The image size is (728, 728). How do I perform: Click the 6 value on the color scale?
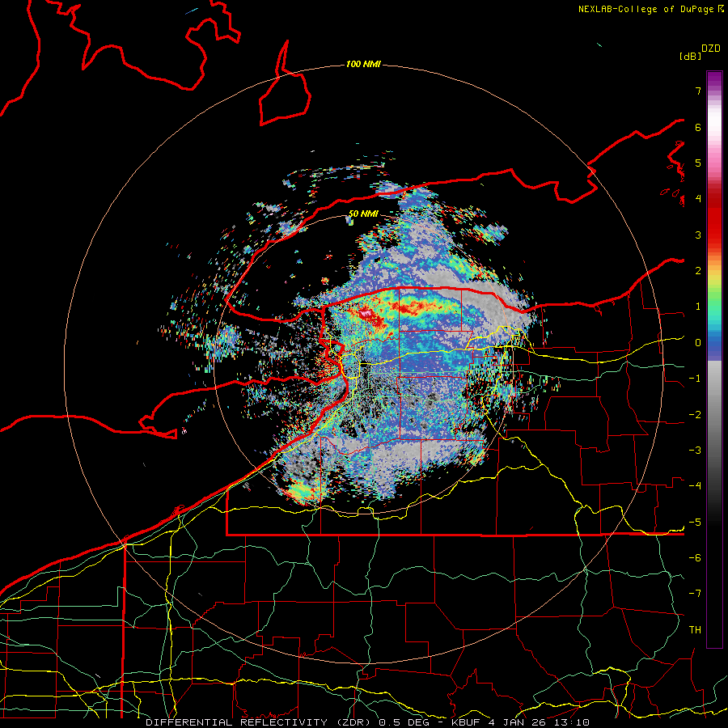(698, 127)
